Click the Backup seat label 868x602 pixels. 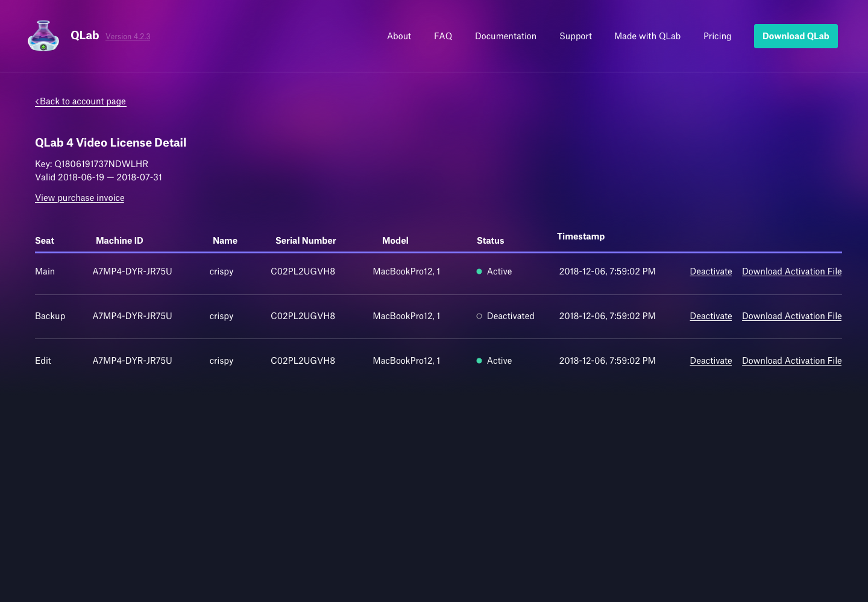(50, 316)
